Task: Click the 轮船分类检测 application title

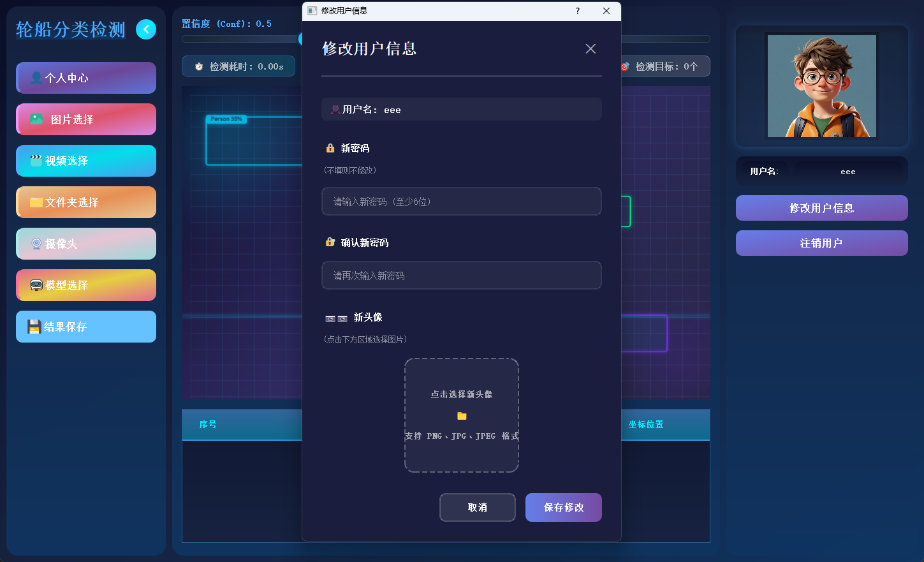Action: tap(71, 29)
